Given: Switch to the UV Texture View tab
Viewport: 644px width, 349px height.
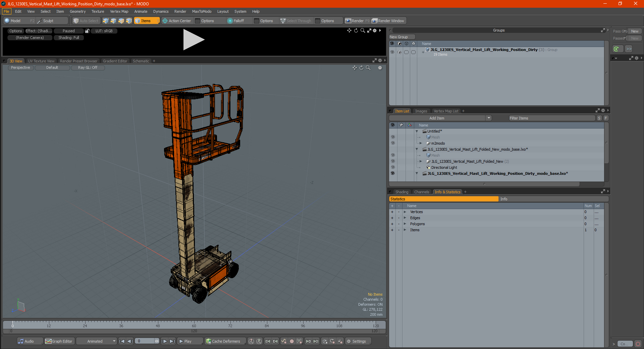Looking at the screenshot, I should (x=41, y=61).
